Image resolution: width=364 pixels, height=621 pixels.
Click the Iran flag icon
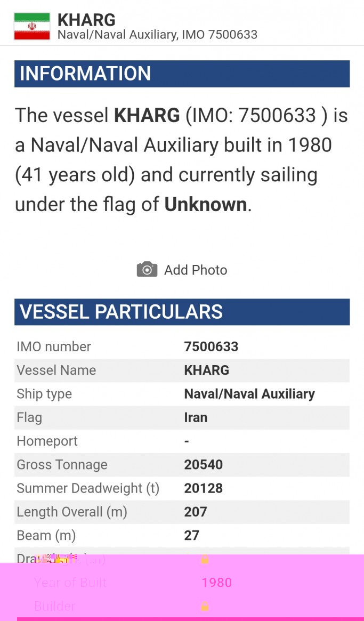click(32, 27)
